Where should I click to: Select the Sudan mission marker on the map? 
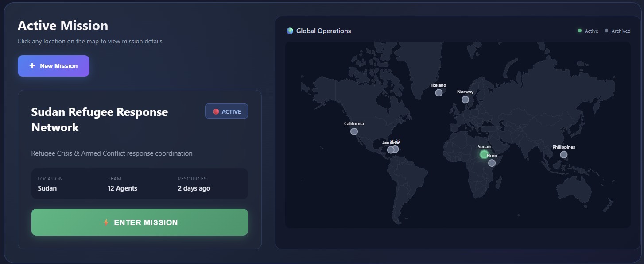(484, 154)
